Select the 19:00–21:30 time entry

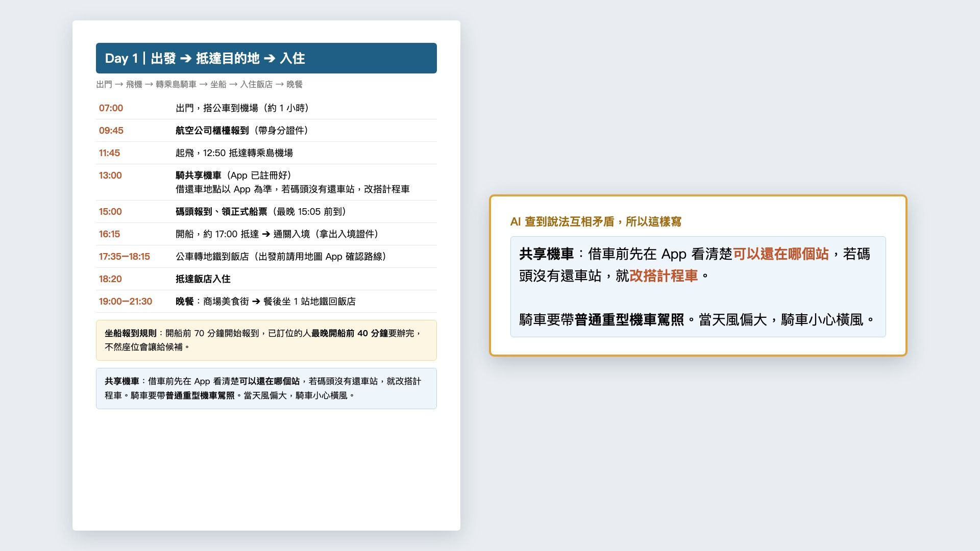click(125, 302)
